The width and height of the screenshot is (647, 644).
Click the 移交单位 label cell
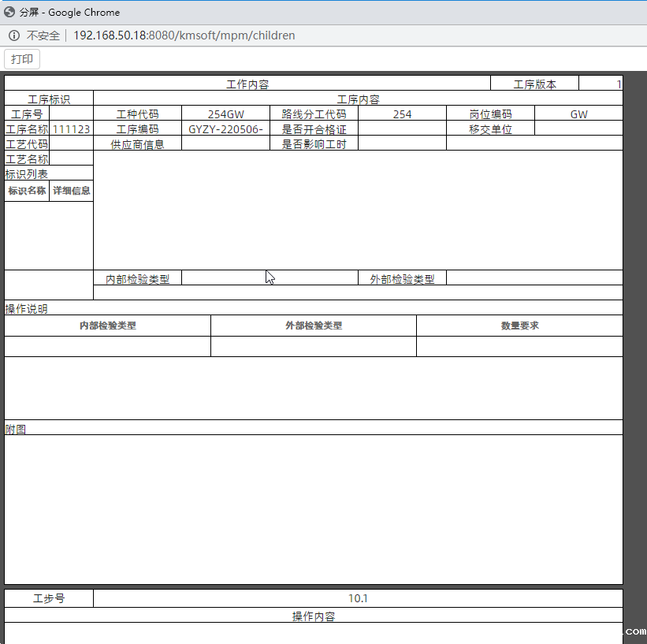[x=490, y=129]
